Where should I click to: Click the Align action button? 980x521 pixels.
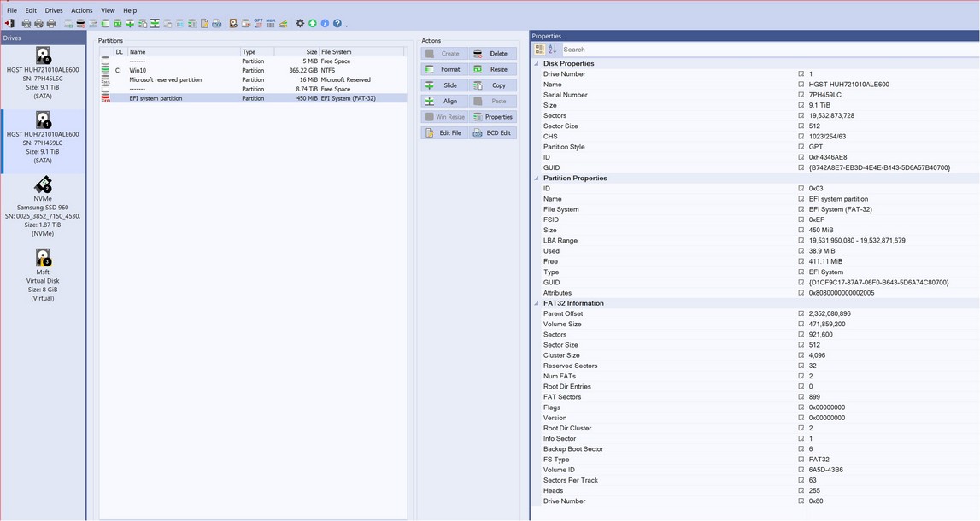tap(444, 101)
